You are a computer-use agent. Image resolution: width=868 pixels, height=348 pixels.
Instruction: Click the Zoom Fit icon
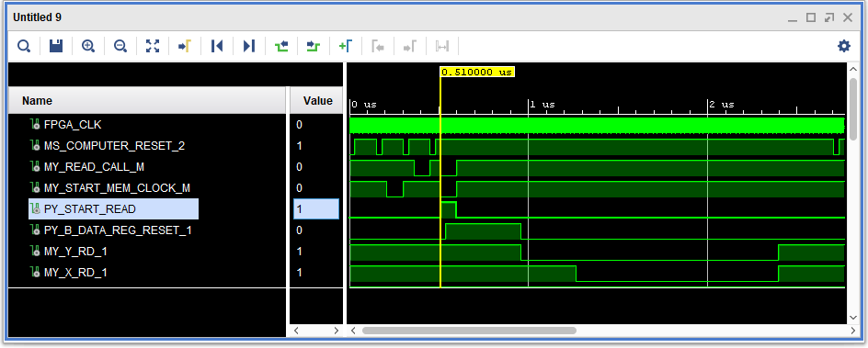(153, 46)
